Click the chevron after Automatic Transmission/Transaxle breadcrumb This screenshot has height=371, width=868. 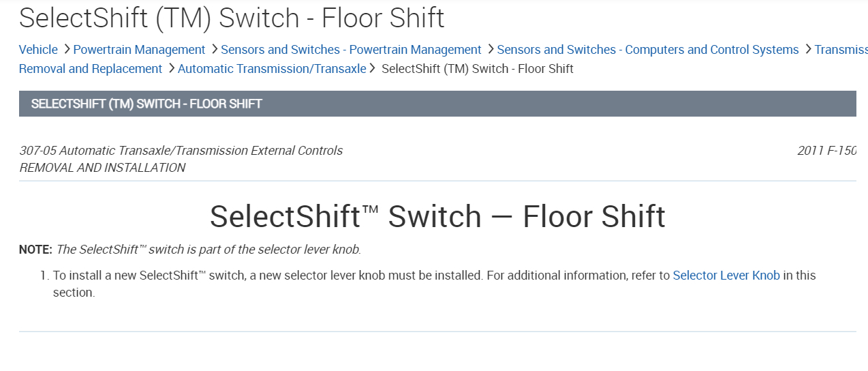click(373, 68)
